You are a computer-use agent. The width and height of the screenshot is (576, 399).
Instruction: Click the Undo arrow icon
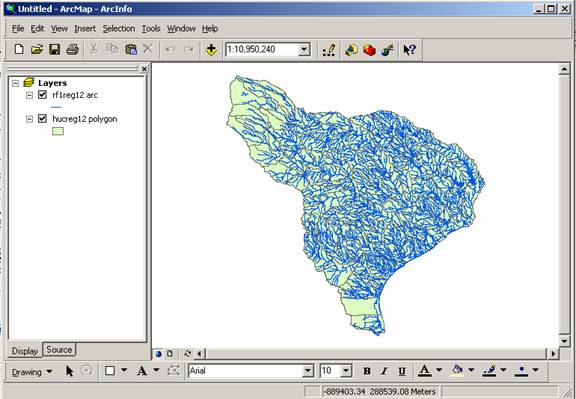click(170, 49)
